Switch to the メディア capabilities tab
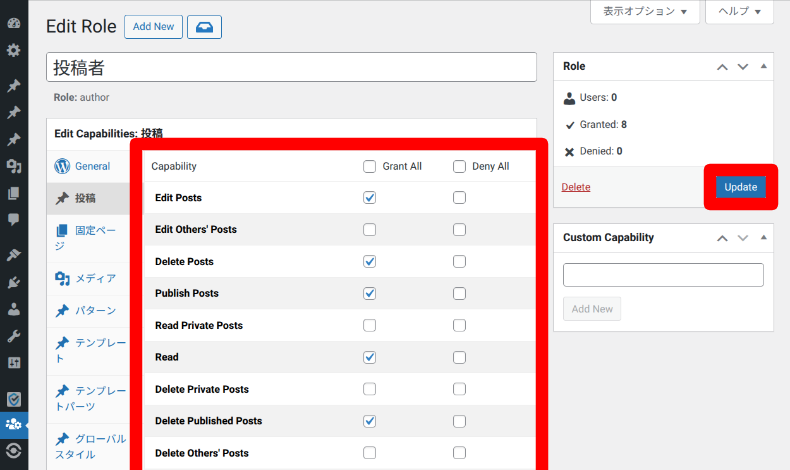The width and height of the screenshot is (790, 470). point(95,278)
